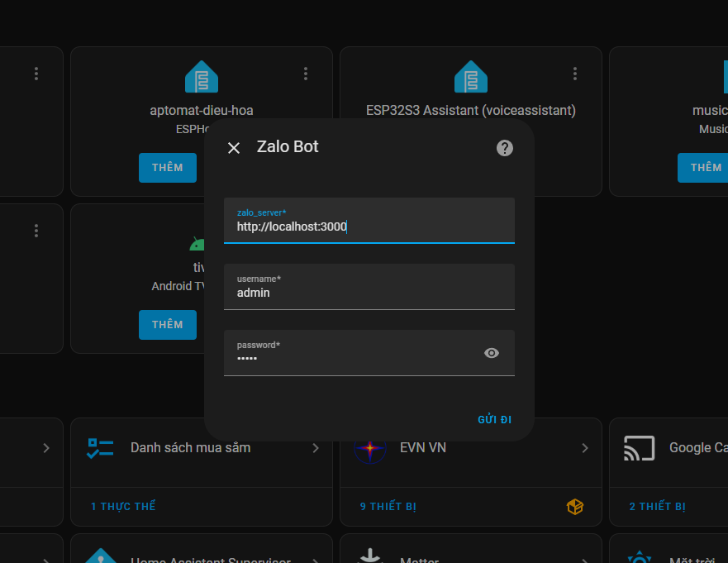Click Danh sách mua sắm checklist icon
728x563 pixels.
pyautogui.click(x=100, y=448)
